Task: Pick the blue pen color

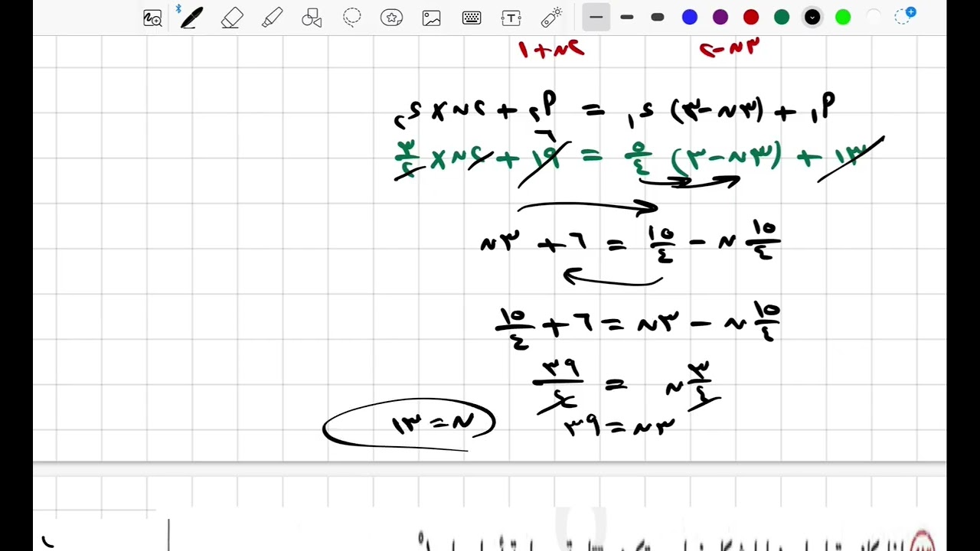Action: click(x=690, y=17)
